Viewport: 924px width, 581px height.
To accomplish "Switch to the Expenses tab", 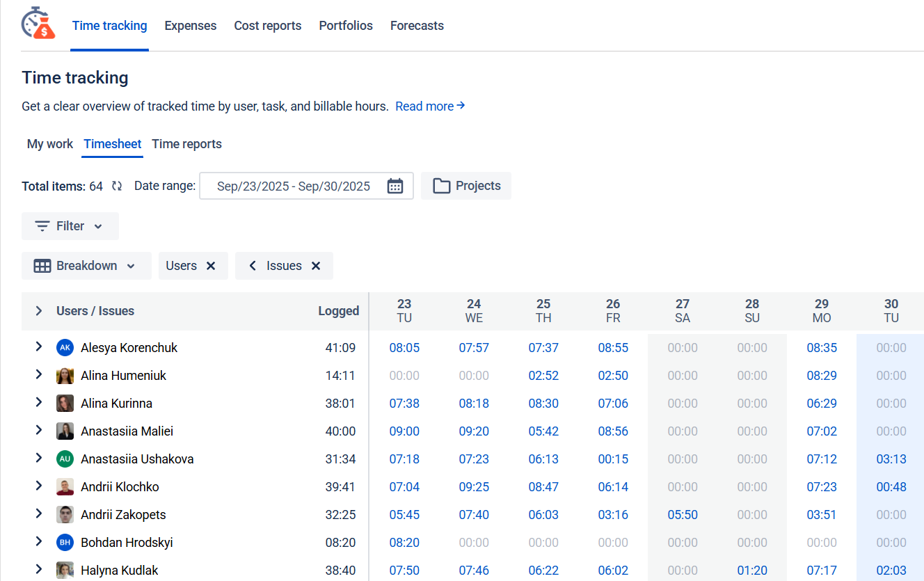I will (x=190, y=26).
